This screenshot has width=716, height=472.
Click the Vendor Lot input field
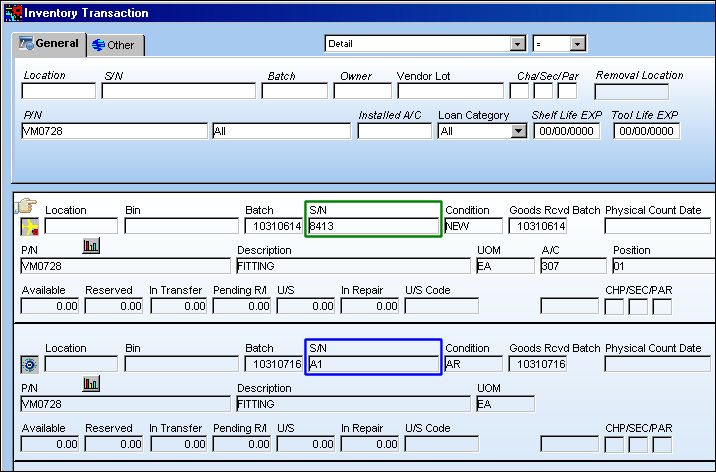[451, 91]
